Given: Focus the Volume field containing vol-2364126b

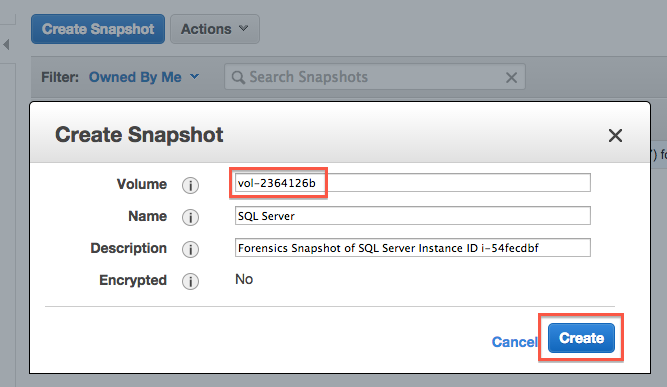Looking at the screenshot, I should [413, 183].
